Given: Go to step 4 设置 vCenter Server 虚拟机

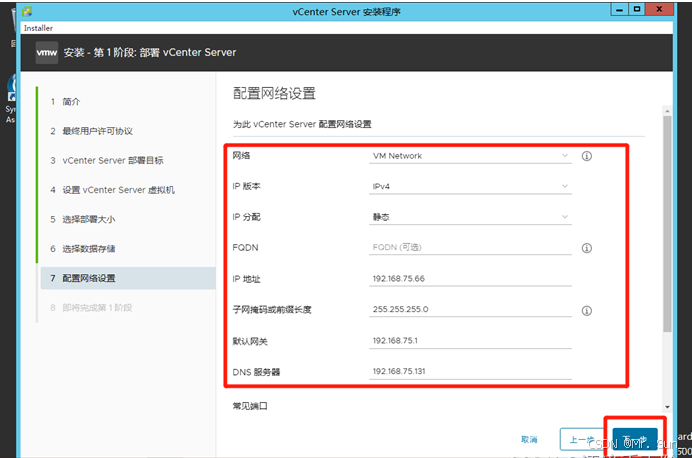Looking at the screenshot, I should click(113, 190).
